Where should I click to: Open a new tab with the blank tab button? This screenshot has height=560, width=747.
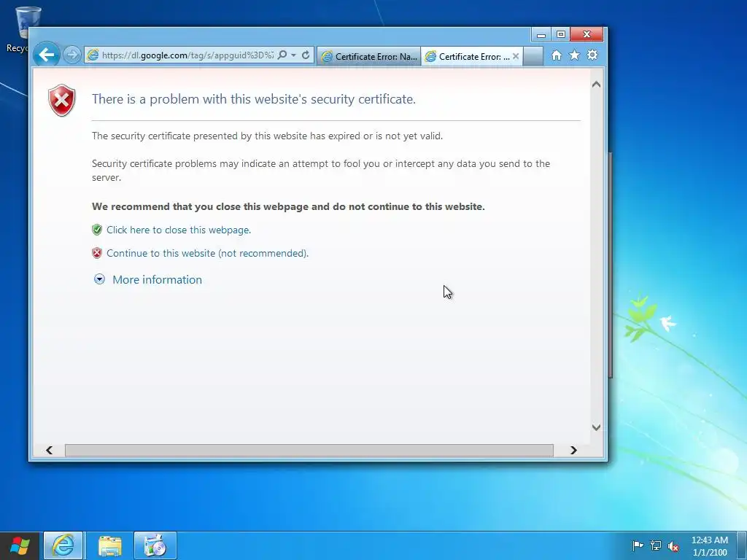[533, 56]
